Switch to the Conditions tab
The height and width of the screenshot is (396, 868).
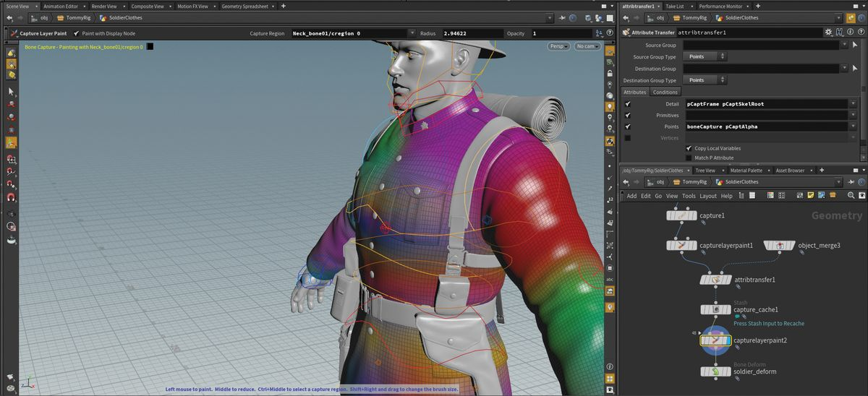665,92
